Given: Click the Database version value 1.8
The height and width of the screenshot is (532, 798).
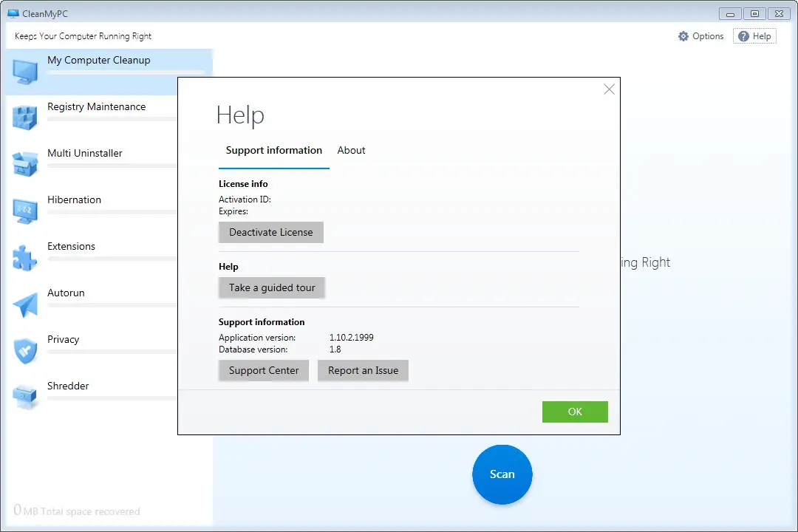Looking at the screenshot, I should tap(335, 349).
